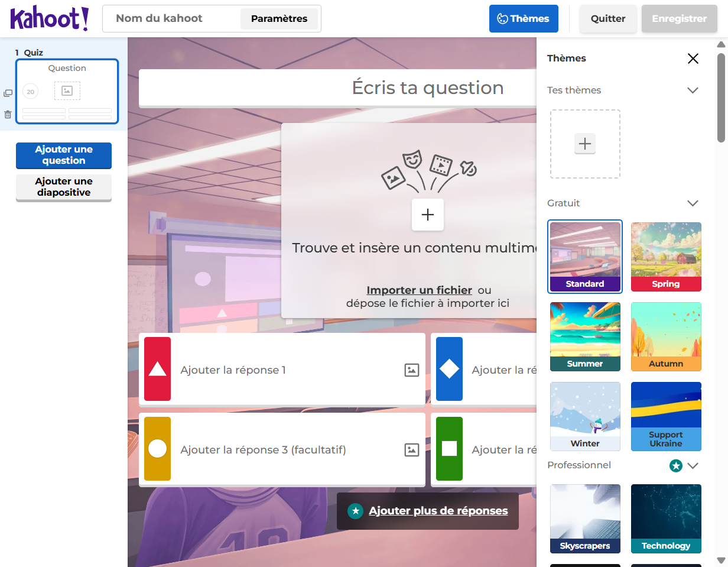Close the Thèmes panel
728x567 pixels.
693,59
